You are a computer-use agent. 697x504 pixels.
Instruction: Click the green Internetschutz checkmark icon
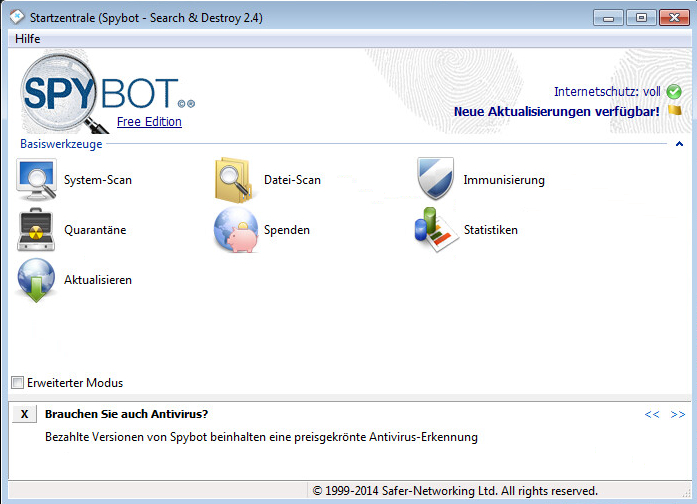674,92
